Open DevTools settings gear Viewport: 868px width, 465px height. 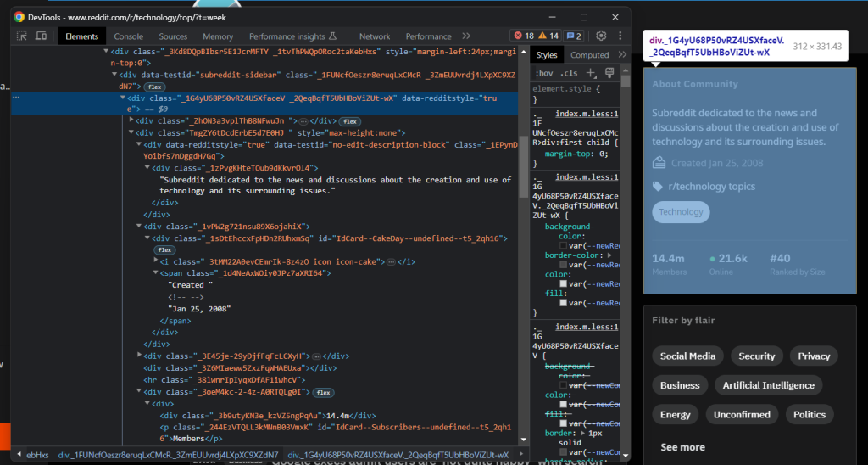601,36
